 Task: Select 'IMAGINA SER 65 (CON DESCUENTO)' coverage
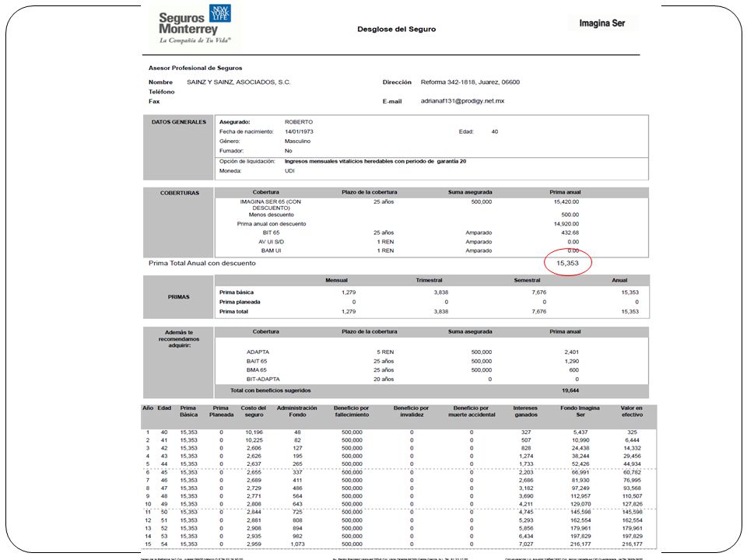tap(271, 205)
